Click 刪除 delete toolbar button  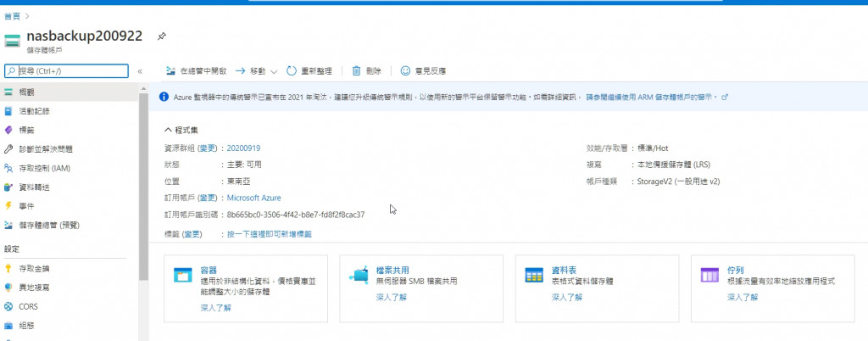pos(366,71)
